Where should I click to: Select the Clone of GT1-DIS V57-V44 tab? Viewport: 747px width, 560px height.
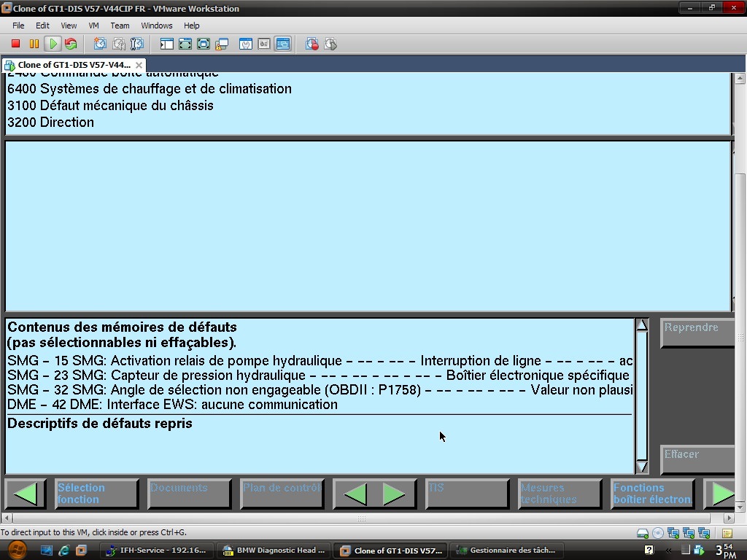click(74, 65)
